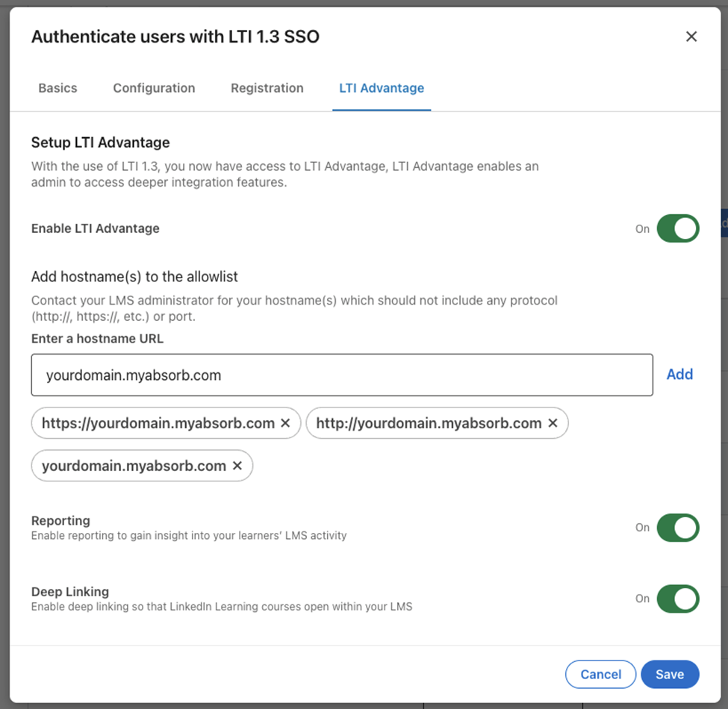The width and height of the screenshot is (728, 709).
Task: Select the LTI Advantage tab
Action: (x=382, y=88)
